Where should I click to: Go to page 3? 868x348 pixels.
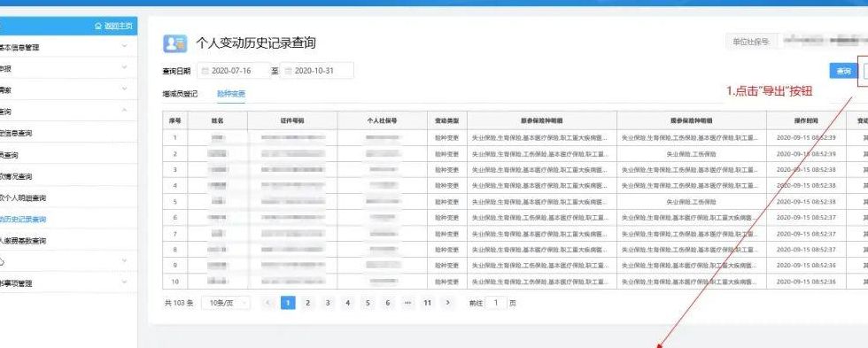pos(328,303)
